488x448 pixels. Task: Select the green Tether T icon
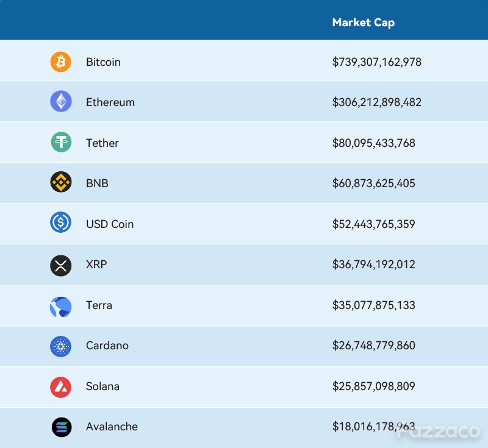[61, 142]
